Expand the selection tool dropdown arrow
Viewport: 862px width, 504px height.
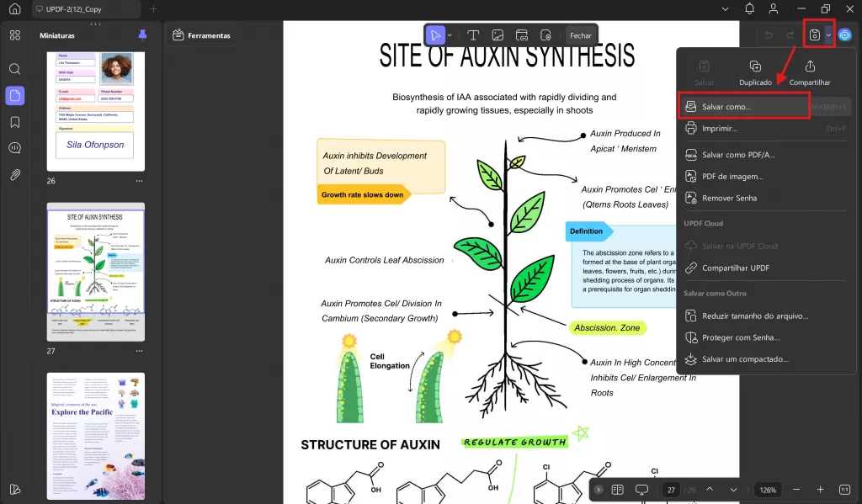tap(450, 35)
